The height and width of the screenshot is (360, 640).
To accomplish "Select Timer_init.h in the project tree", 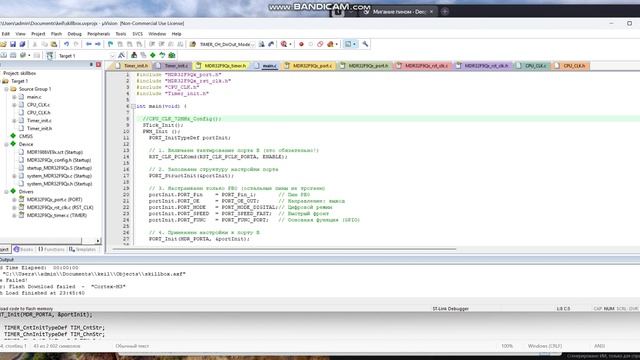I will (x=39, y=129).
